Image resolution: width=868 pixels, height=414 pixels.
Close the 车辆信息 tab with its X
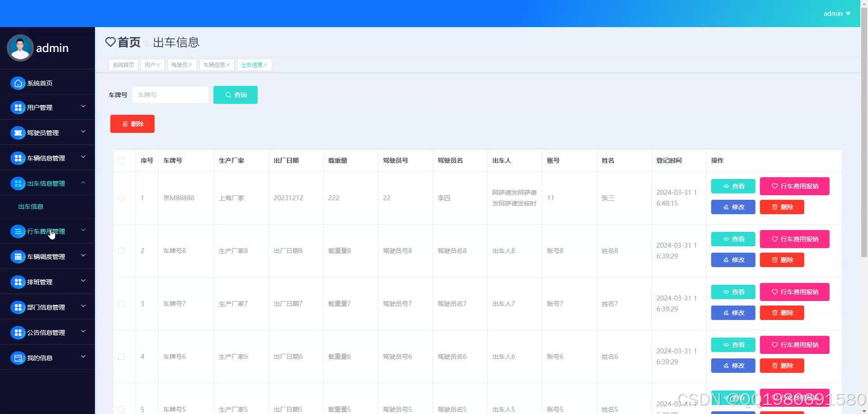click(x=228, y=65)
